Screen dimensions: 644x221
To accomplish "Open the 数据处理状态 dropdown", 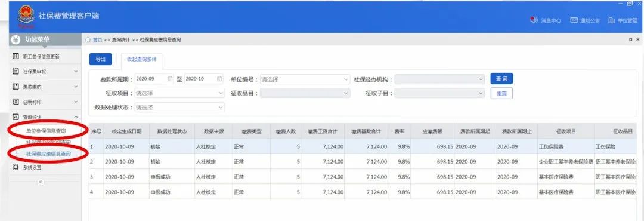I will (179, 107).
